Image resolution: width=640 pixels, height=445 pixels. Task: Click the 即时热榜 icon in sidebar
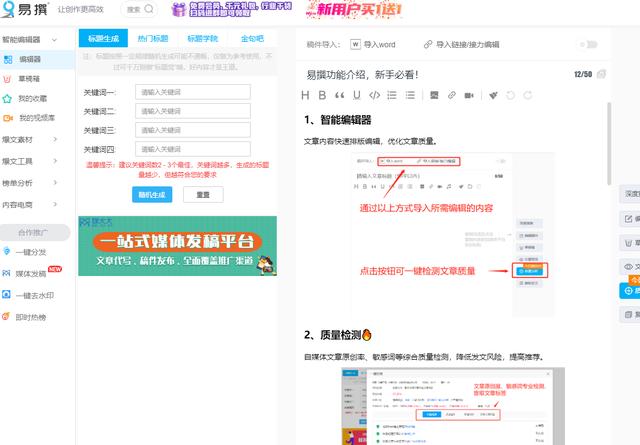click(x=6, y=316)
